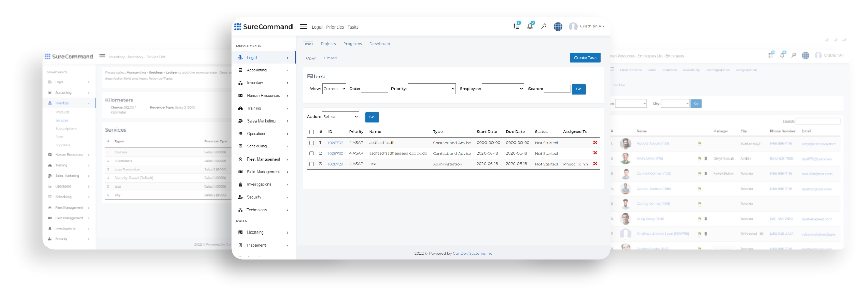Open the View filter dropdown
Viewport: 868px width, 298px height.
pos(334,89)
